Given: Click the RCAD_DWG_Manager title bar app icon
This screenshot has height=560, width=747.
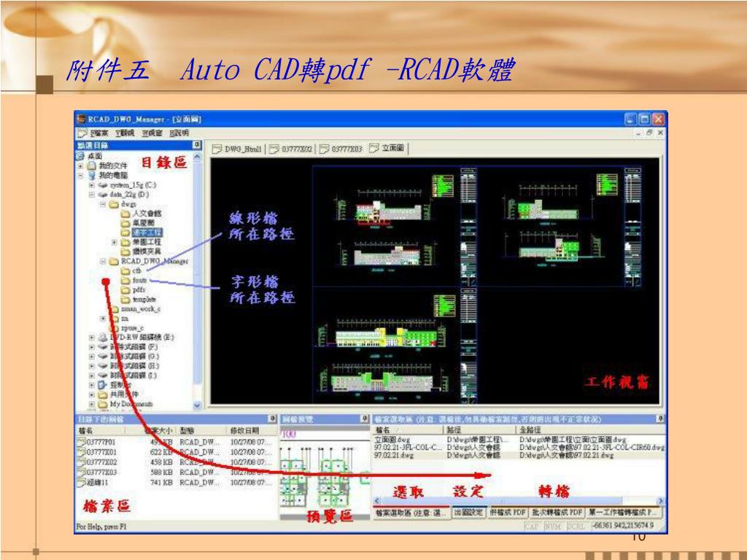Looking at the screenshot, I should 82,119.
